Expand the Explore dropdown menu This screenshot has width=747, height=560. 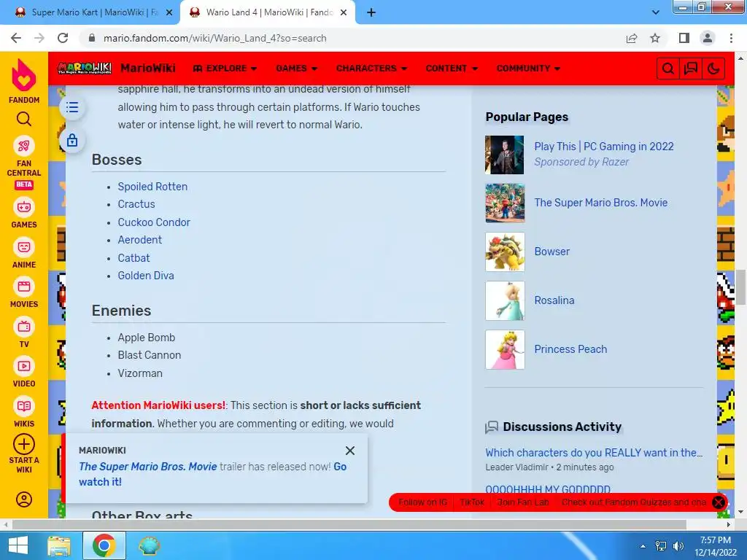pyautogui.click(x=225, y=69)
